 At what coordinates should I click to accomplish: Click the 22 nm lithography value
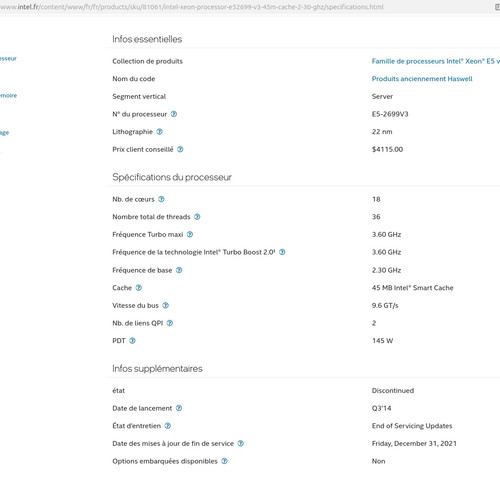(382, 132)
